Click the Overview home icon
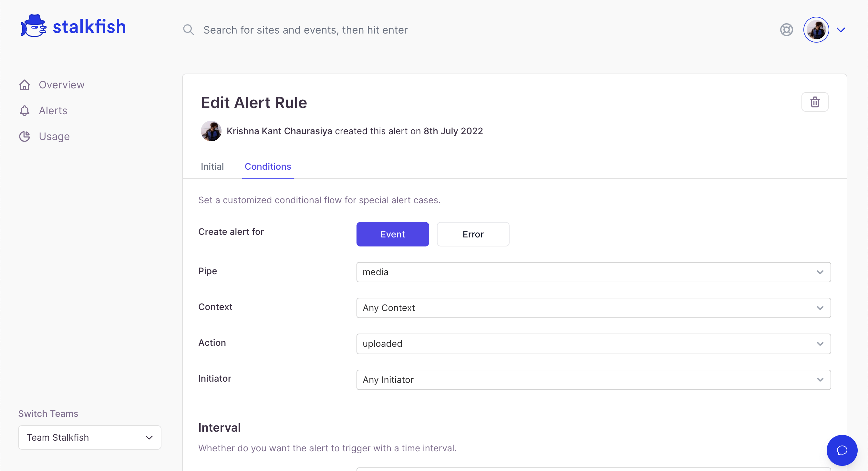Screen dimensions: 868x471 (x=25, y=85)
